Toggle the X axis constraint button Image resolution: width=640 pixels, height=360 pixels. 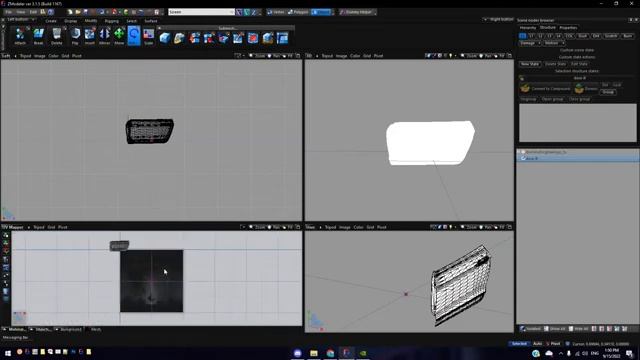point(239,12)
